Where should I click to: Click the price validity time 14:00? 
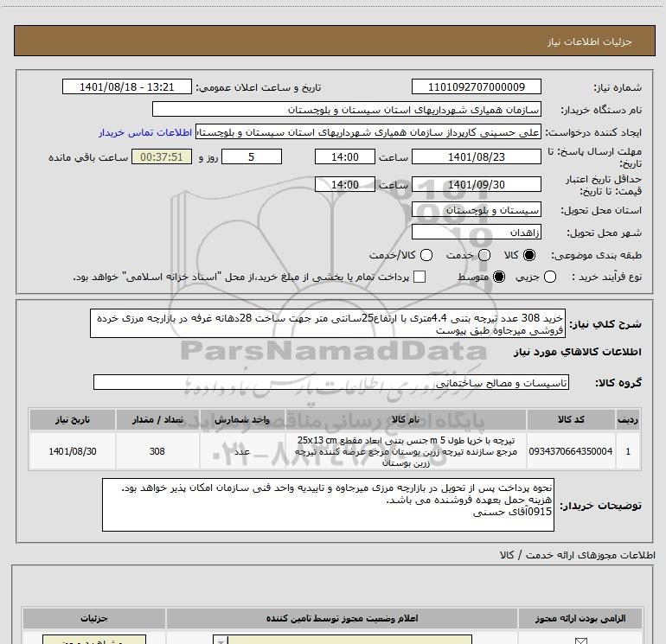click(x=345, y=184)
